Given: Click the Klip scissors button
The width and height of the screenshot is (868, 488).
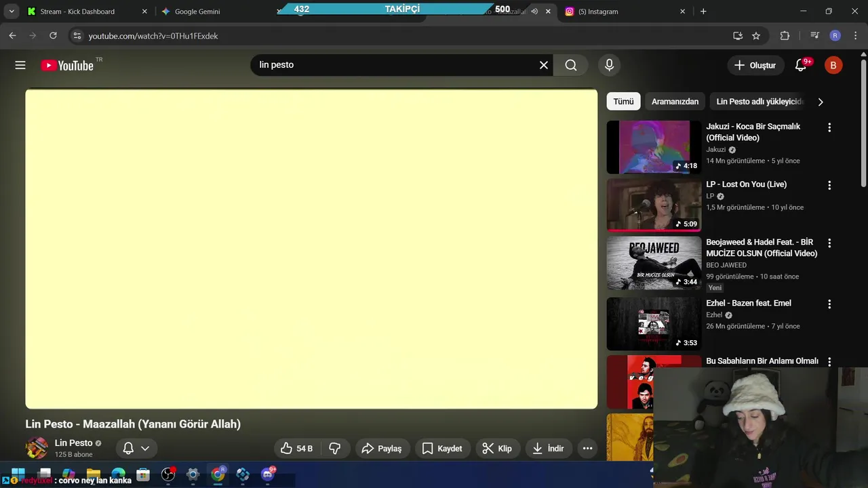Looking at the screenshot, I should 497,448.
